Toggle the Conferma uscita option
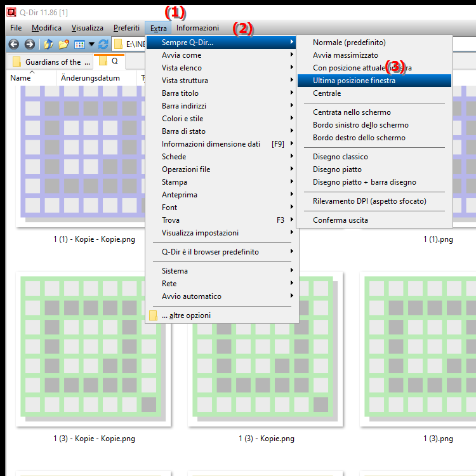This screenshot has height=476, width=476. 374,220
